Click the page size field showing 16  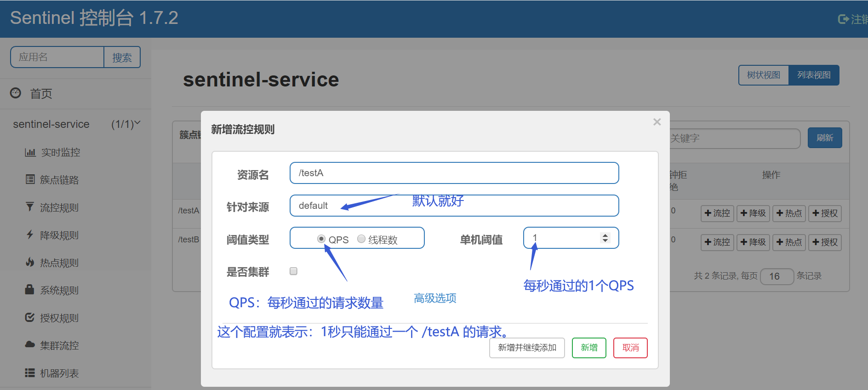(777, 276)
